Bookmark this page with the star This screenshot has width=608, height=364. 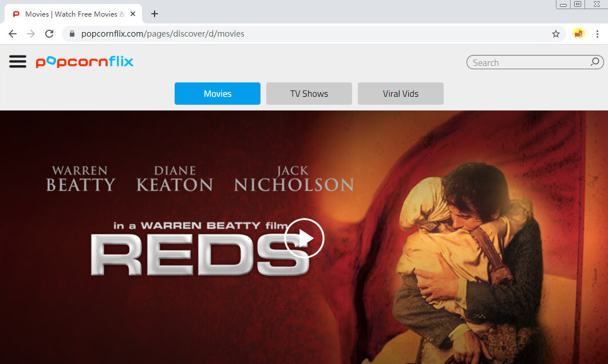point(556,34)
